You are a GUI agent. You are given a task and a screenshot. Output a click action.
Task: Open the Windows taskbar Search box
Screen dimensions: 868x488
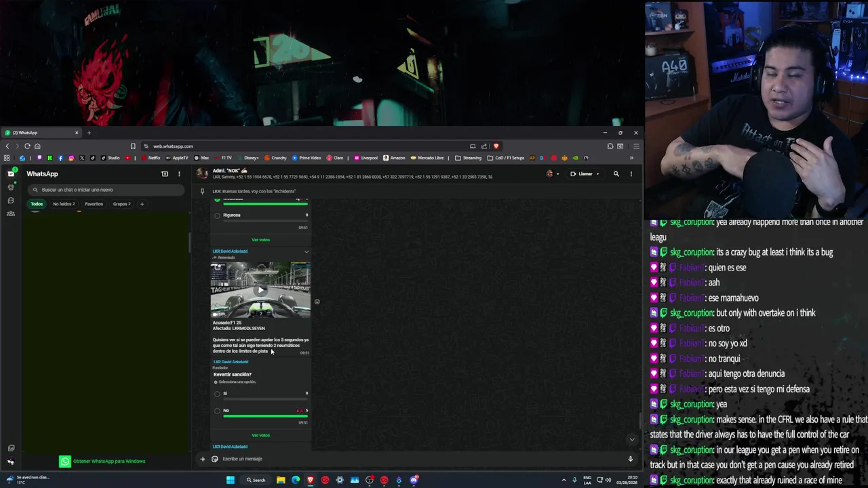pos(256,481)
